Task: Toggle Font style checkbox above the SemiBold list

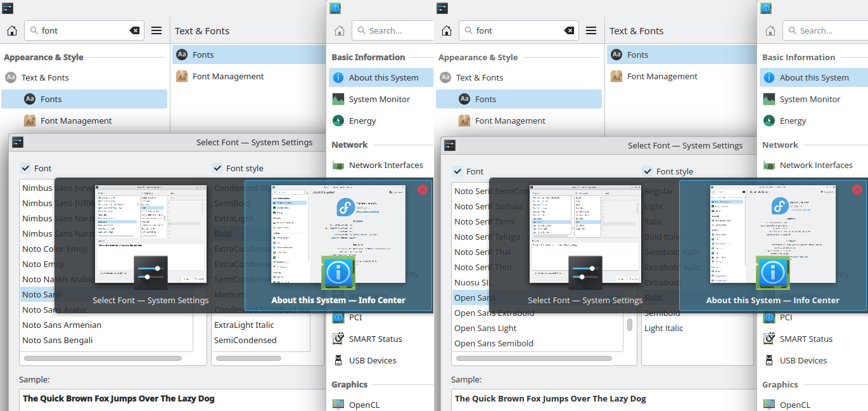Action: tap(217, 168)
